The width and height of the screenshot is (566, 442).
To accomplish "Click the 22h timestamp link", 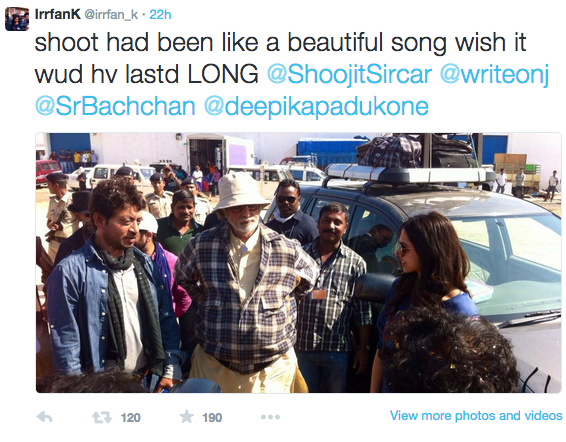I will tap(160, 15).
